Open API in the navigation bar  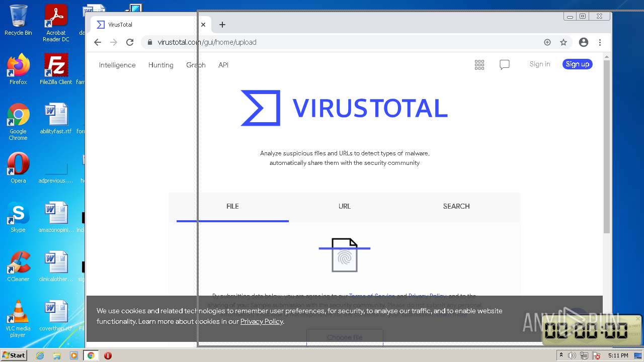pyautogui.click(x=223, y=65)
